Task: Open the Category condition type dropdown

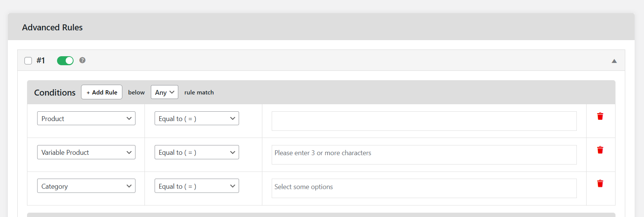Action: (86, 186)
